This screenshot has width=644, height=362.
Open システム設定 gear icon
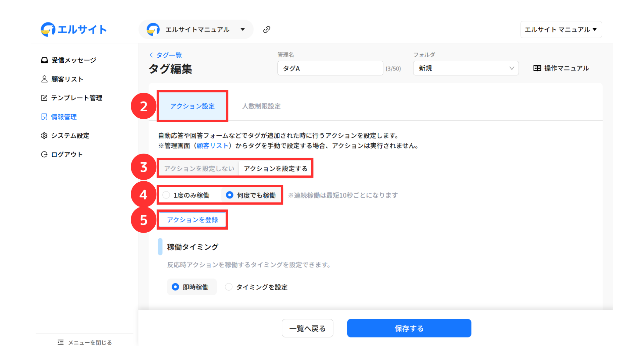[x=44, y=136]
